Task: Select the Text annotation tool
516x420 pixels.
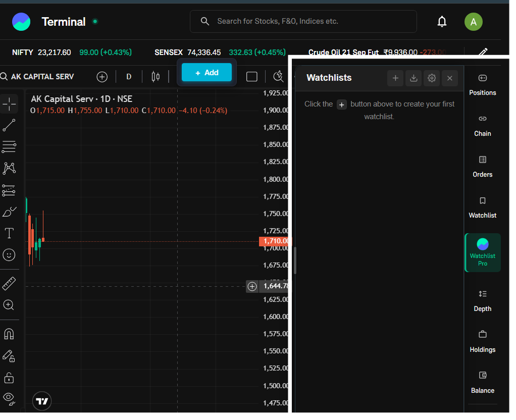Action: (9, 233)
